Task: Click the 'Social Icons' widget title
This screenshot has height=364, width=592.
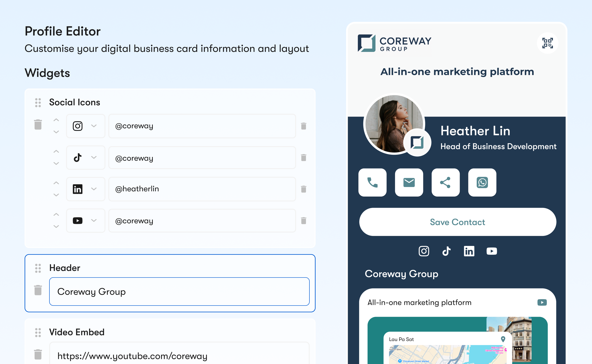Action: (x=75, y=102)
